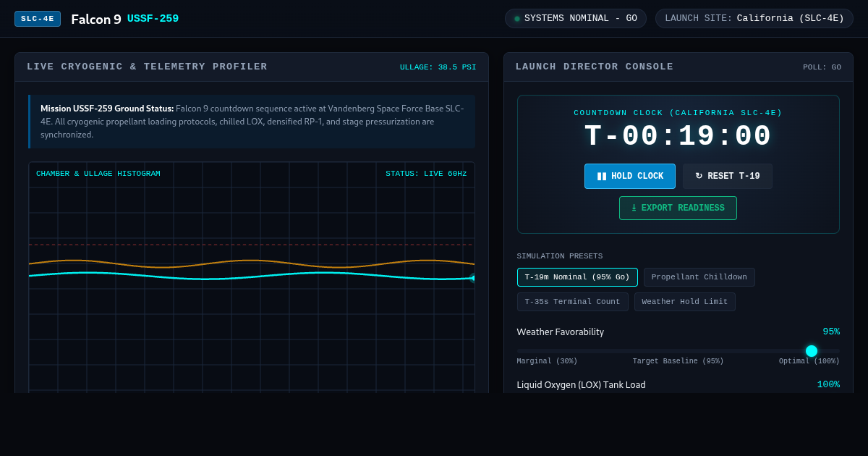Click the "Weather Favorability" label
The width and height of the screenshot is (868, 456).
click(561, 332)
